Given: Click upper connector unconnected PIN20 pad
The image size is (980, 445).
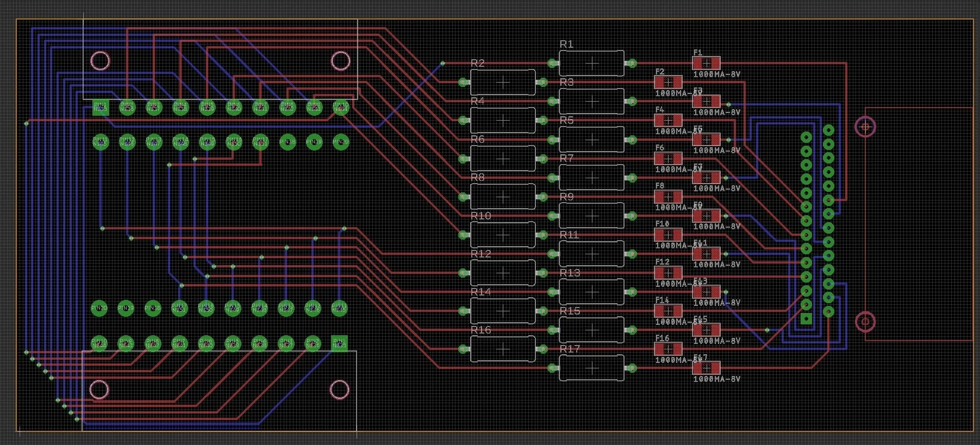Looking at the screenshot, I should tap(340, 142).
